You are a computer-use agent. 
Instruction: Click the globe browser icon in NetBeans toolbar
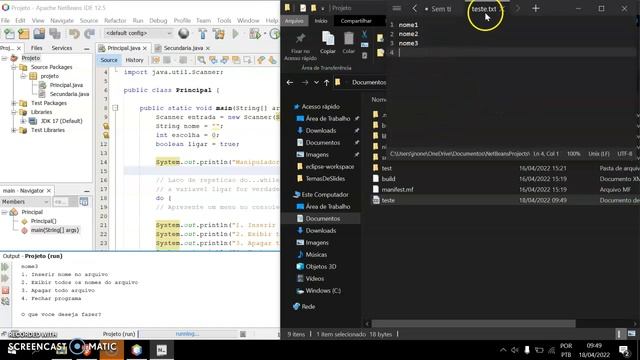point(184,33)
